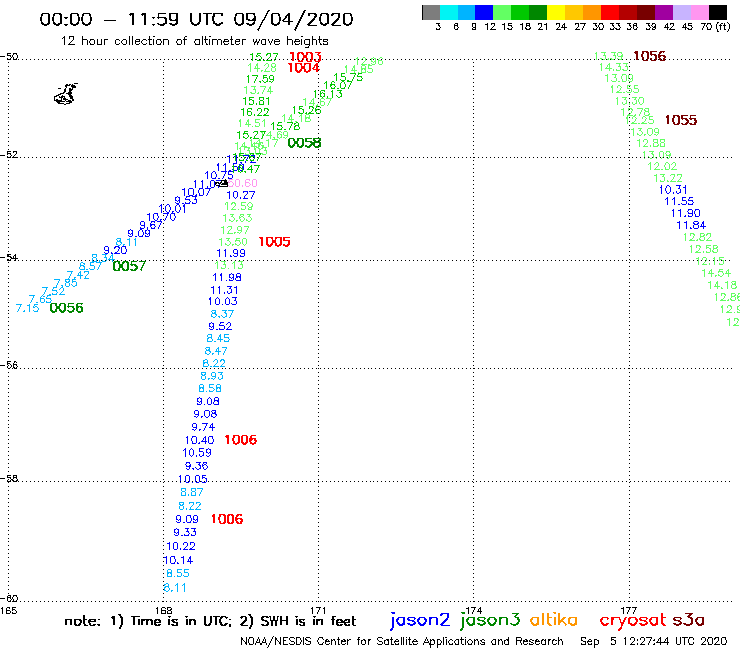Click the wave height value 17.59
The image size is (740, 650).
260,79
